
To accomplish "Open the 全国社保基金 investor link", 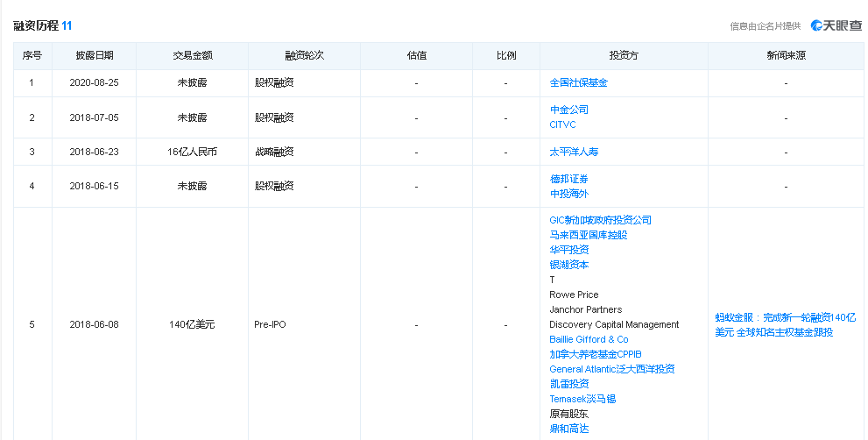I will point(578,82).
